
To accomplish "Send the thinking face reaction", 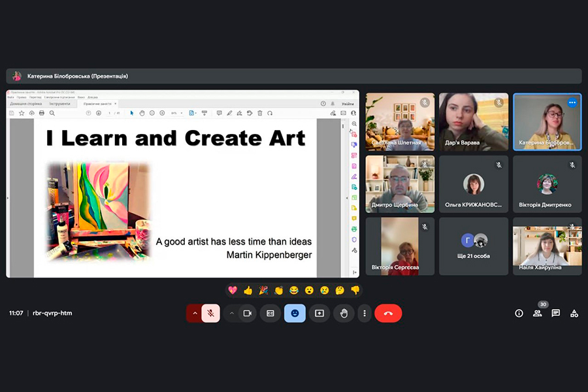I will 340,290.
